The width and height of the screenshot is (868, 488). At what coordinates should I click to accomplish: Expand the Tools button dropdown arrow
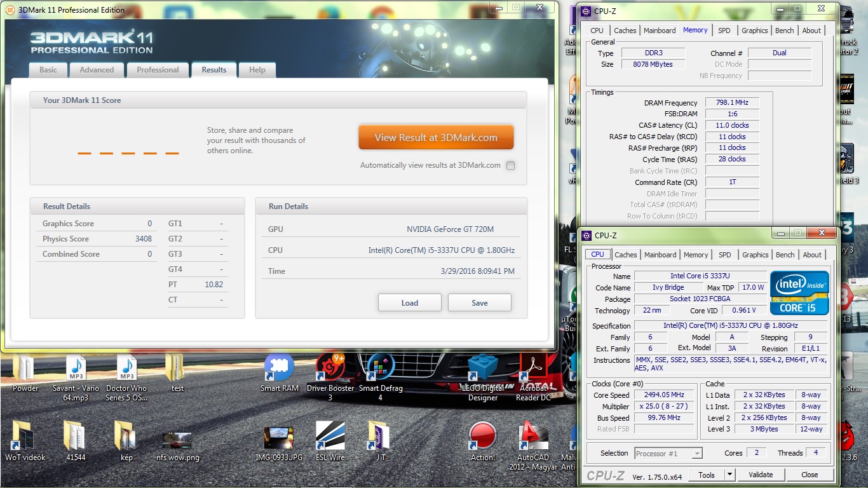pyautogui.click(x=729, y=475)
